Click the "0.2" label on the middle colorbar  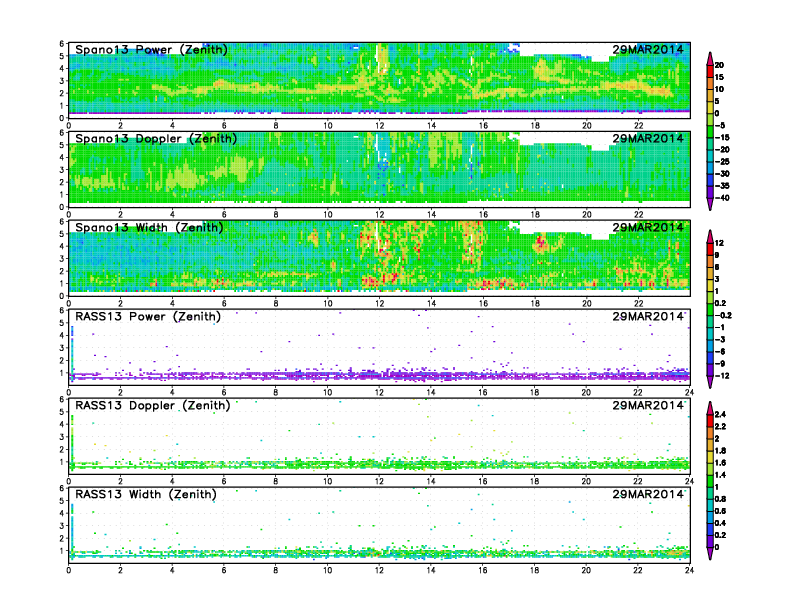click(x=720, y=303)
